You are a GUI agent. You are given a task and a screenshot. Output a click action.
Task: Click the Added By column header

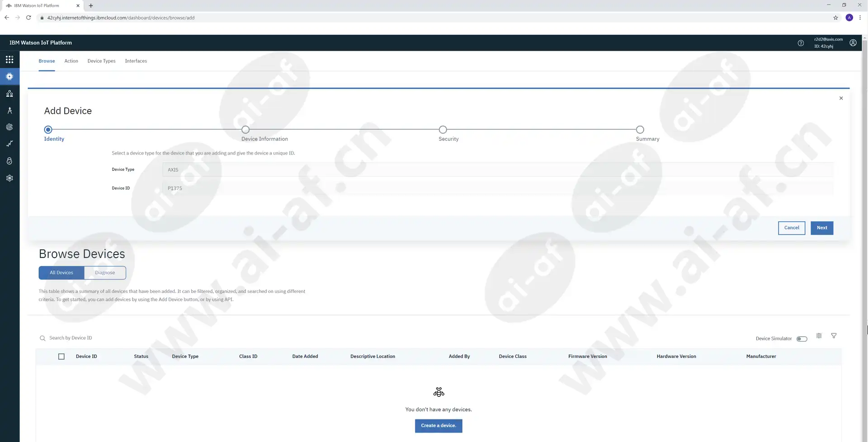[x=459, y=357]
